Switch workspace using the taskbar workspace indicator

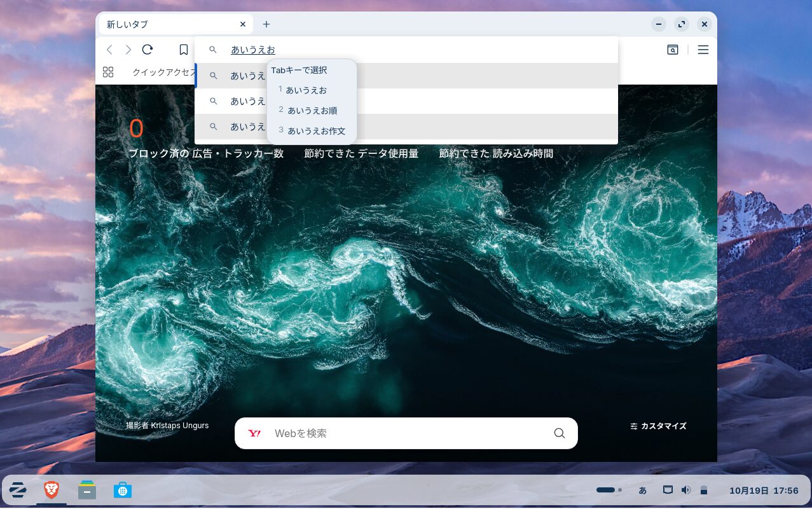[609, 490]
